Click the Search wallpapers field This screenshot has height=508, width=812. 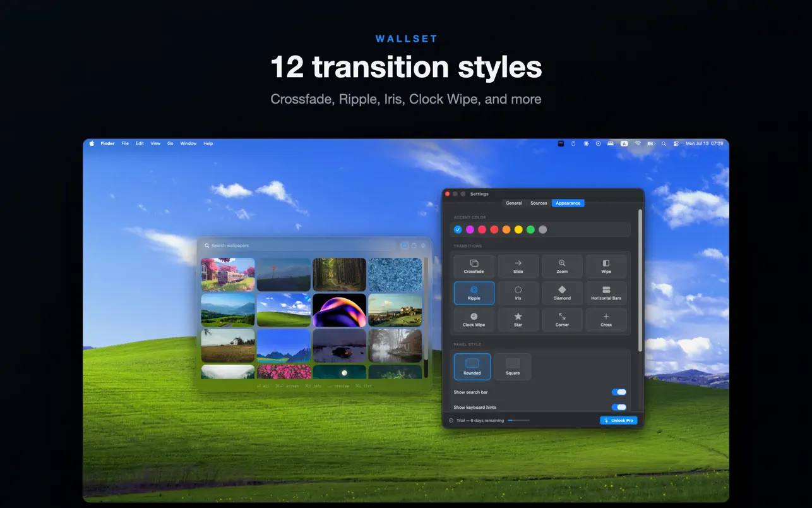pyautogui.click(x=299, y=245)
